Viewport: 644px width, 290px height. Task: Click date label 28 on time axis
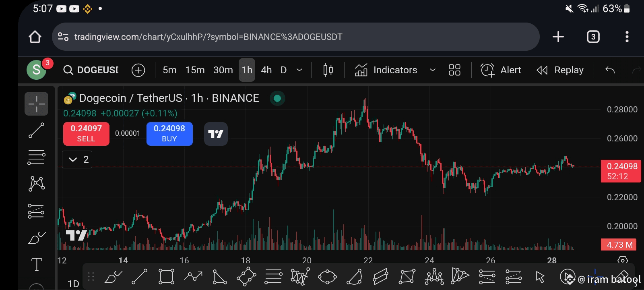click(552, 260)
